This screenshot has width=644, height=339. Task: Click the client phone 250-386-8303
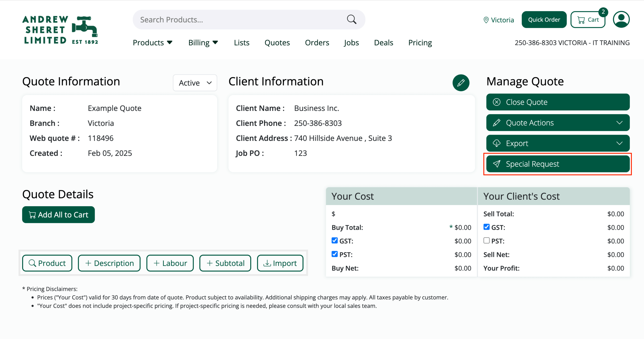click(318, 123)
